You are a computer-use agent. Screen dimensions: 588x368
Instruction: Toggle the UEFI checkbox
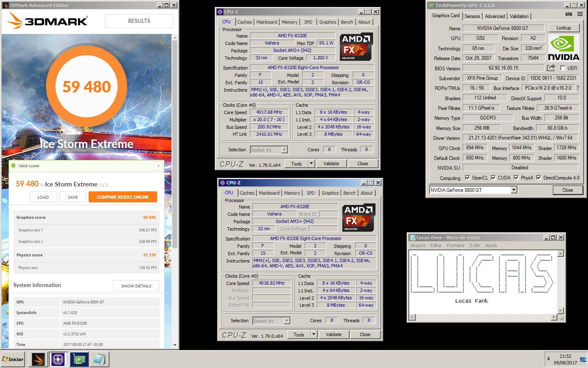tap(563, 68)
